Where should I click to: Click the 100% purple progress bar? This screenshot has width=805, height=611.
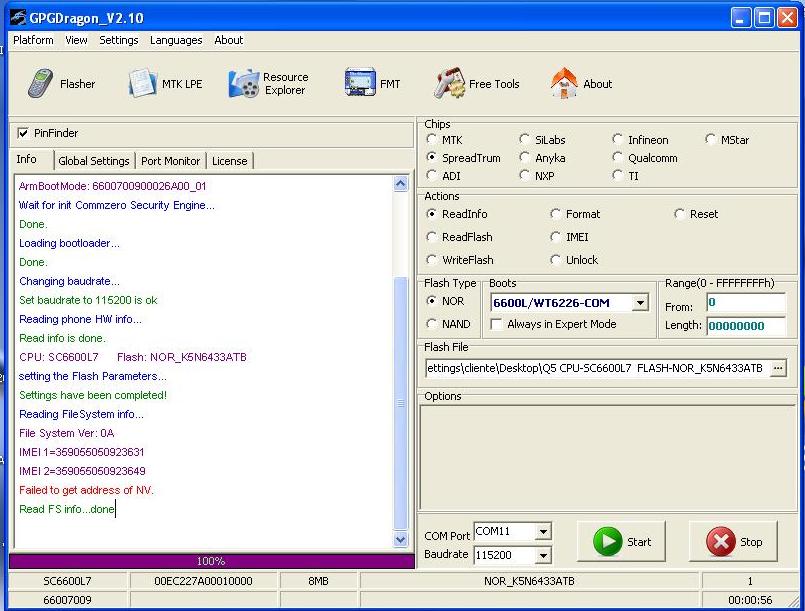pyautogui.click(x=212, y=561)
